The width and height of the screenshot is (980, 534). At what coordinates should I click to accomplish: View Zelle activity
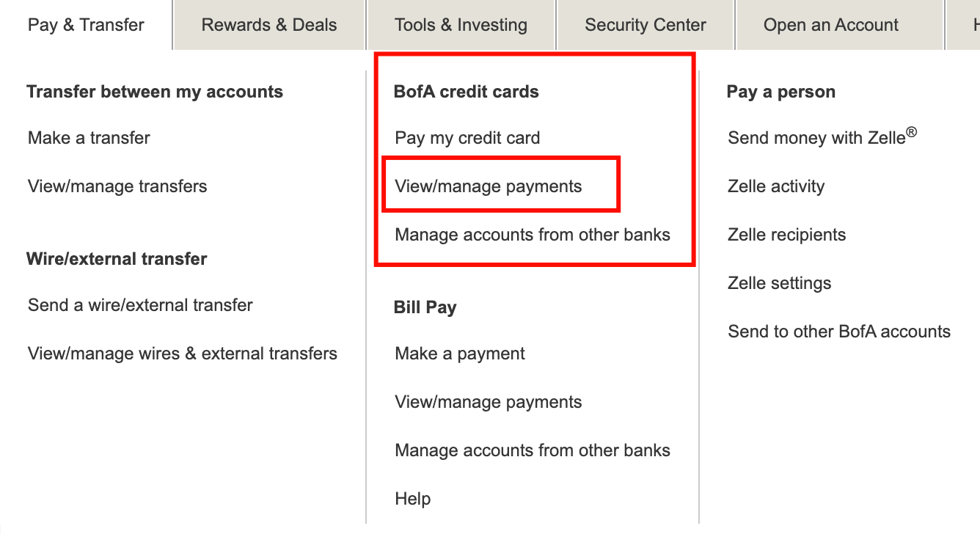(x=776, y=186)
